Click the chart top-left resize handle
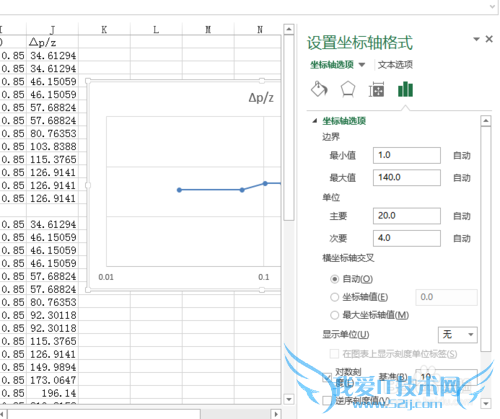Viewport: 500px width, 419px height. click(88, 81)
